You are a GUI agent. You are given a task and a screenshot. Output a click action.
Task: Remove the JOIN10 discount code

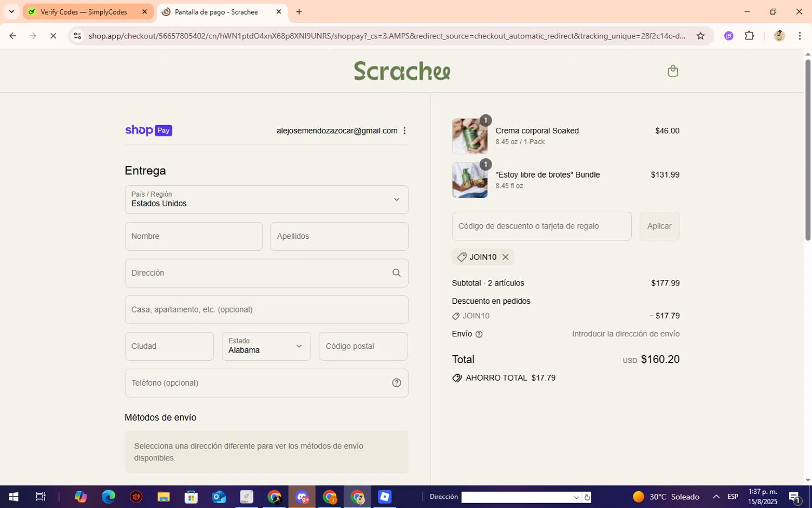pyautogui.click(x=505, y=257)
